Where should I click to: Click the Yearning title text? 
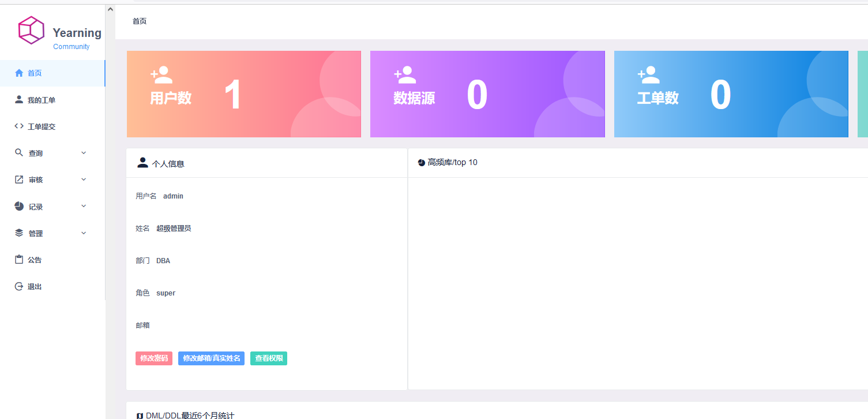coord(77,33)
